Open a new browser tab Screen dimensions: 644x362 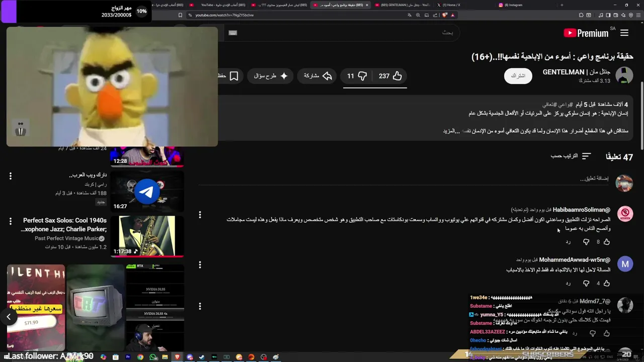[x=562, y=5]
